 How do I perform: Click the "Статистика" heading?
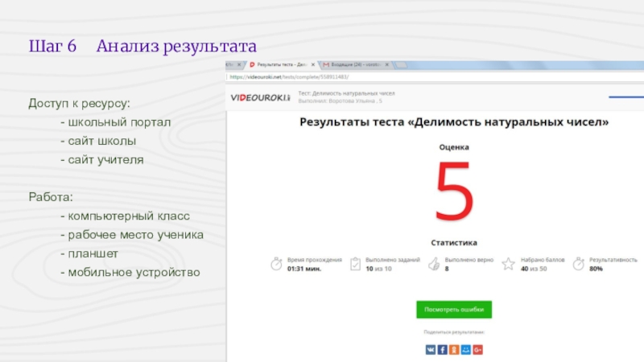pyautogui.click(x=454, y=243)
